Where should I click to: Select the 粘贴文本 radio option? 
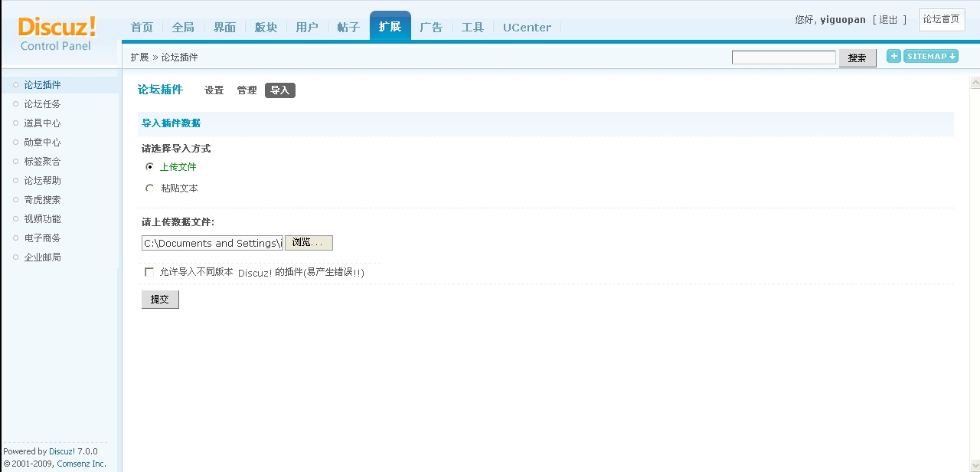(149, 188)
